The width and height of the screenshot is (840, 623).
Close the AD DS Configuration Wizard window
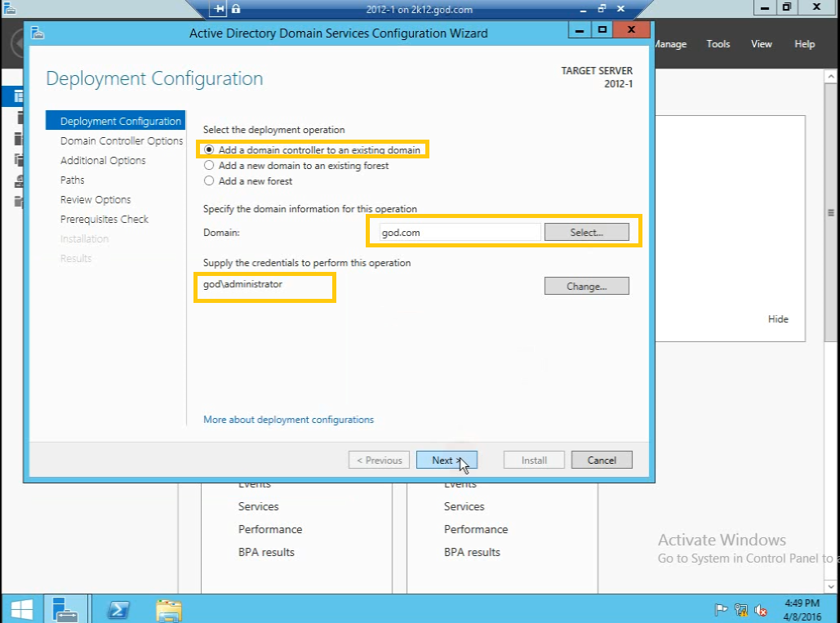[631, 29]
